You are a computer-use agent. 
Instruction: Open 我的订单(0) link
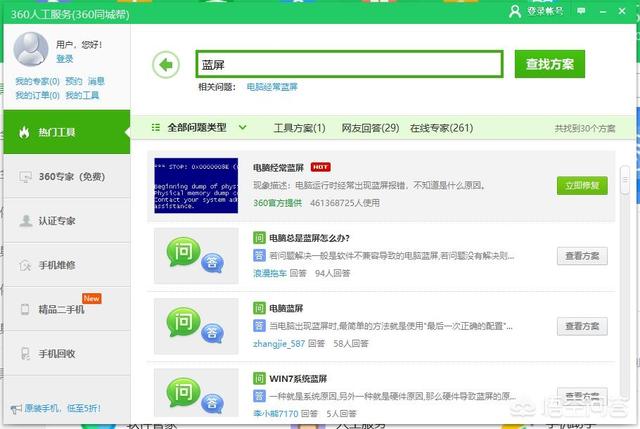(x=38, y=96)
